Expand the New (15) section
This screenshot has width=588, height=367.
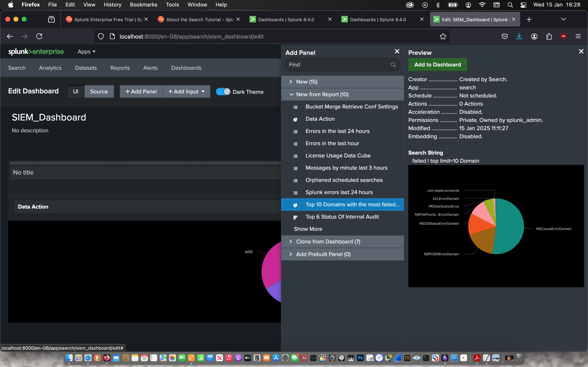(307, 82)
